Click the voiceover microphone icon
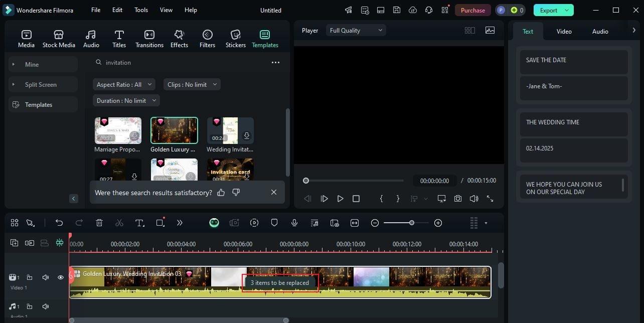The height and width of the screenshot is (323, 644). (x=294, y=223)
